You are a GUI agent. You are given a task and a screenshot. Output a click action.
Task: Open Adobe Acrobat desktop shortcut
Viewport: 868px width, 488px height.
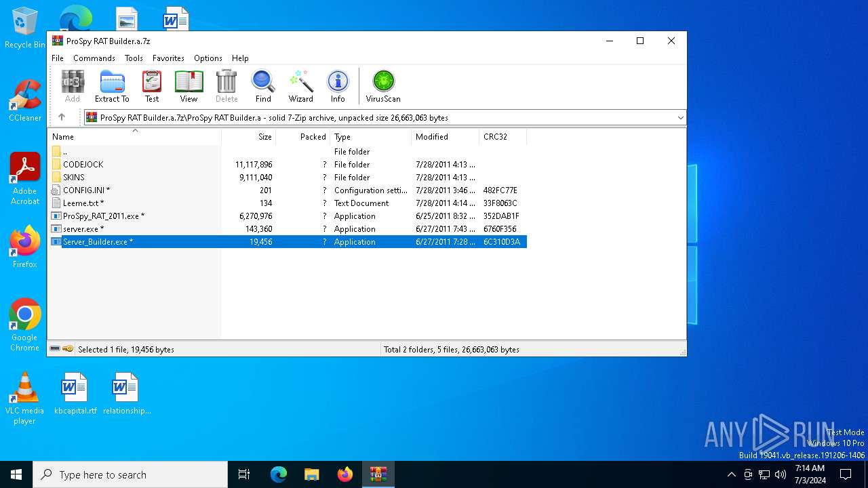click(x=25, y=179)
